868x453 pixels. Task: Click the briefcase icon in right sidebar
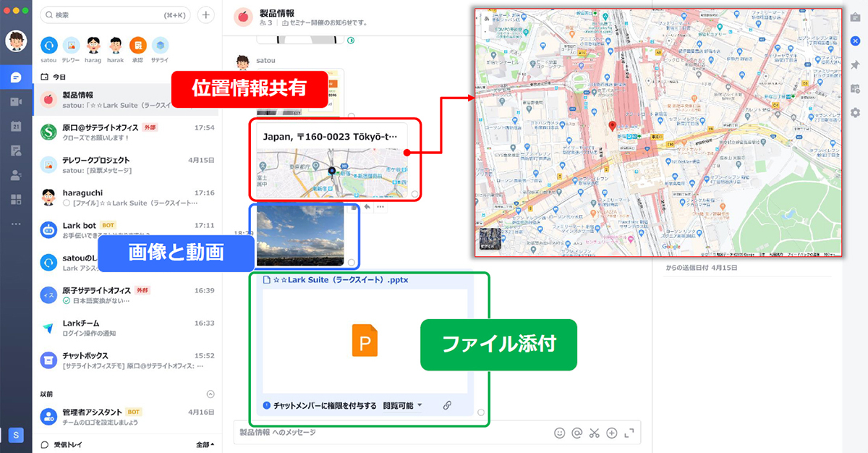855,17
